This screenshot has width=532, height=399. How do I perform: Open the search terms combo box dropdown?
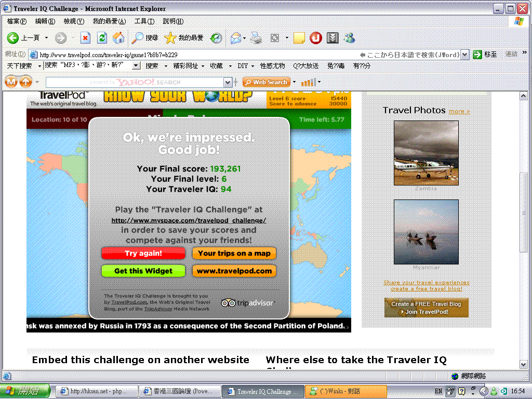(x=136, y=65)
